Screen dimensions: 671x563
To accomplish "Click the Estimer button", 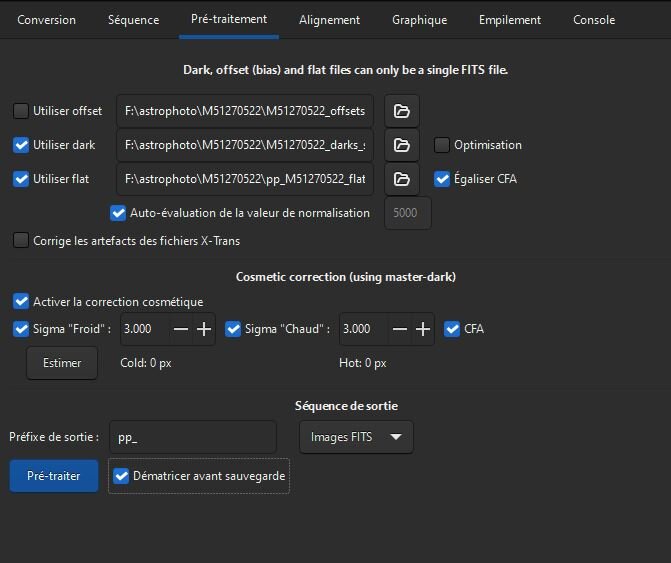I will (x=62, y=363).
